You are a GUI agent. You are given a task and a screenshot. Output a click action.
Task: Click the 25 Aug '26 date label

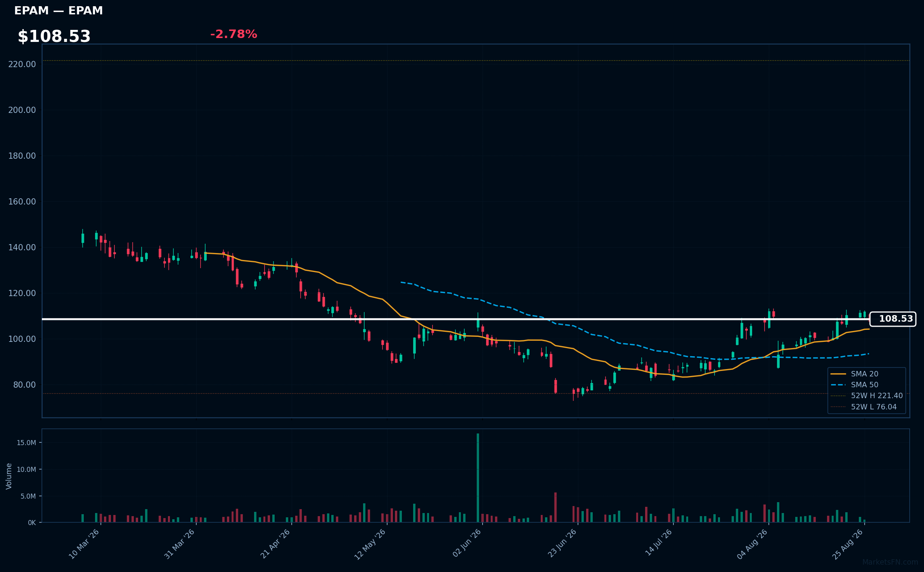pyautogui.click(x=848, y=544)
